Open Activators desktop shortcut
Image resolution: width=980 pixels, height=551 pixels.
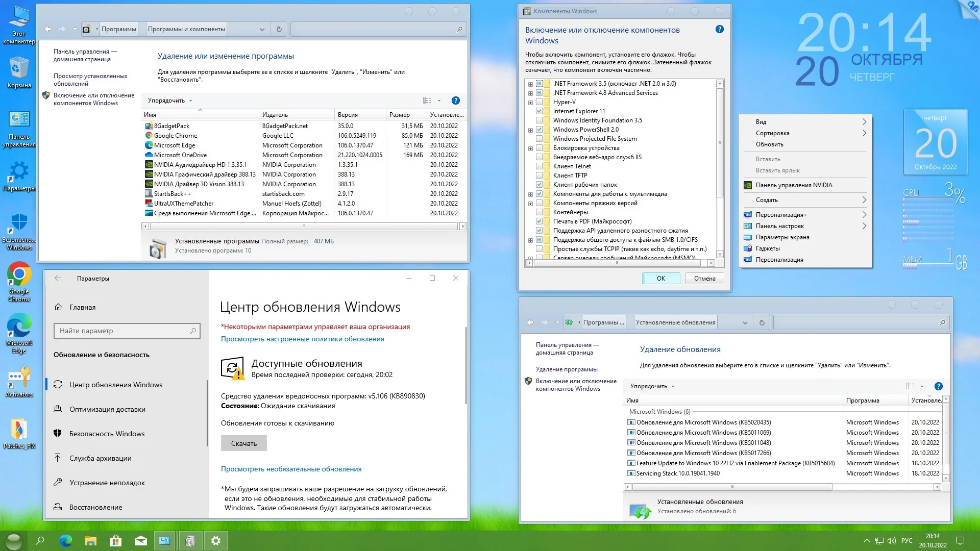(19, 382)
